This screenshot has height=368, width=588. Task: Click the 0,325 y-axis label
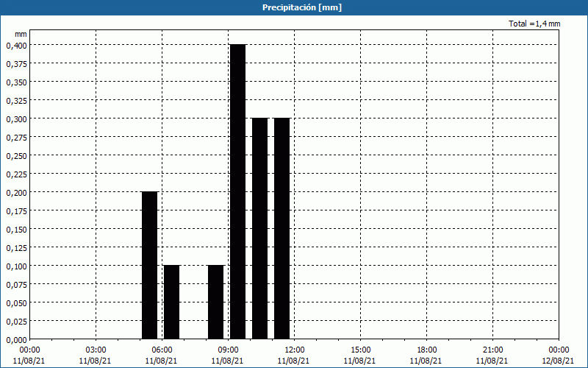[x=16, y=101]
